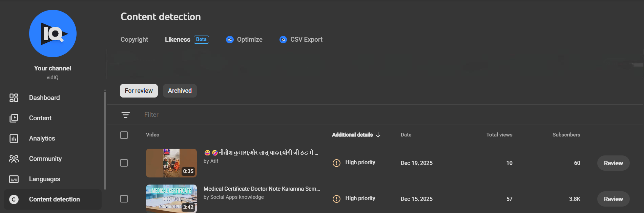The image size is (644, 213).
Task: Select the checkbox for the Medical Certificate video
Action: pyautogui.click(x=124, y=199)
